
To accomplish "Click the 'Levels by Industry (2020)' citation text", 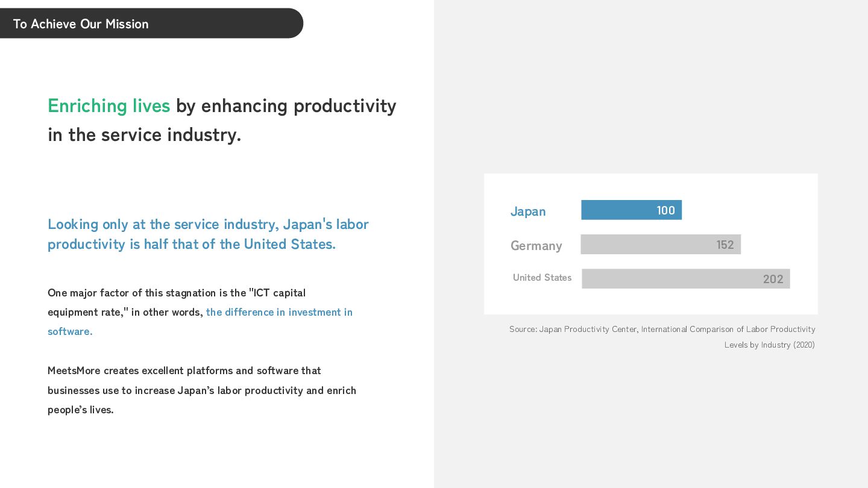I will click(x=769, y=345).
